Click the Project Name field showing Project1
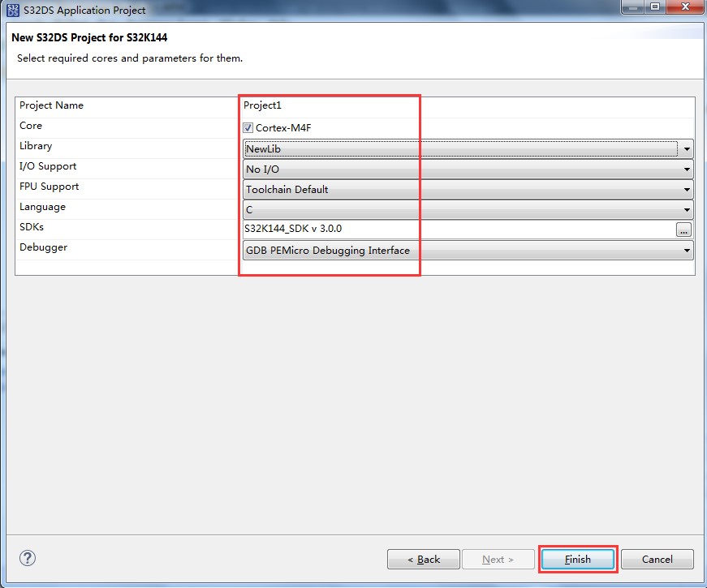The image size is (707, 588). [x=468, y=105]
